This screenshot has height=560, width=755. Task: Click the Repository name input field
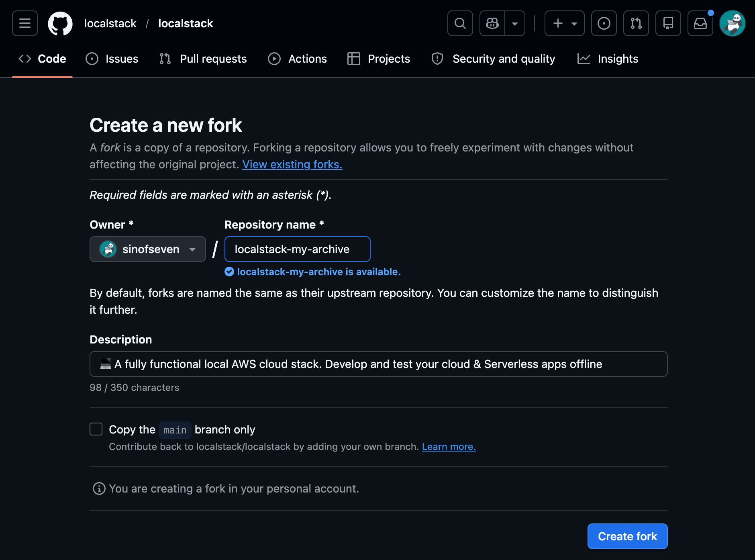click(297, 249)
